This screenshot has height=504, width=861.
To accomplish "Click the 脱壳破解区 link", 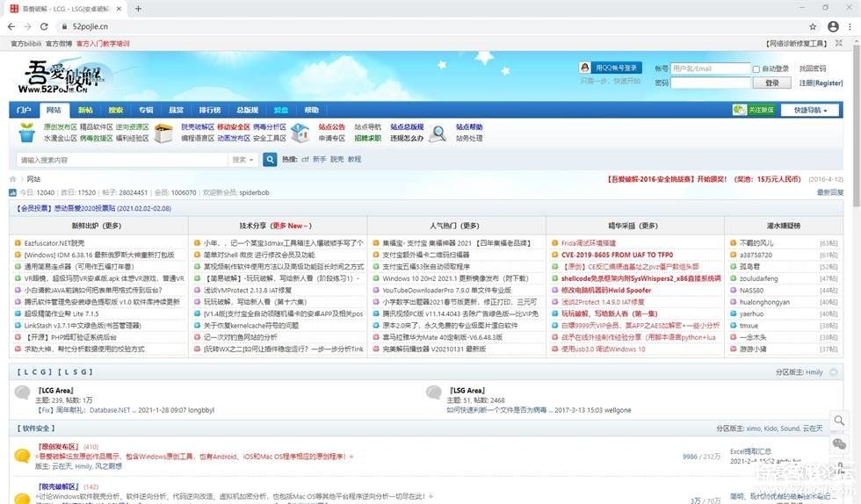I will point(198,126).
